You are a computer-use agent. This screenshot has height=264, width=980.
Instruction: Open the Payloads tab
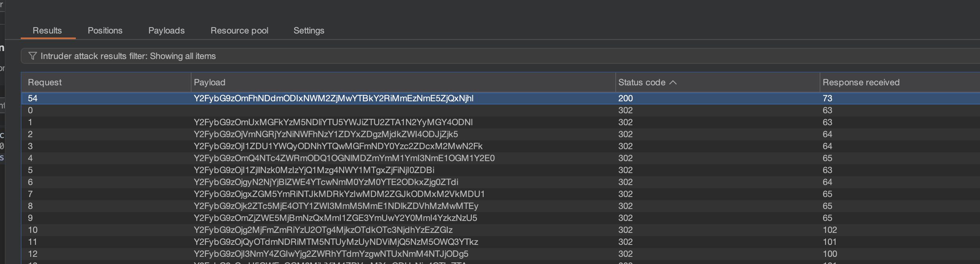click(x=166, y=31)
